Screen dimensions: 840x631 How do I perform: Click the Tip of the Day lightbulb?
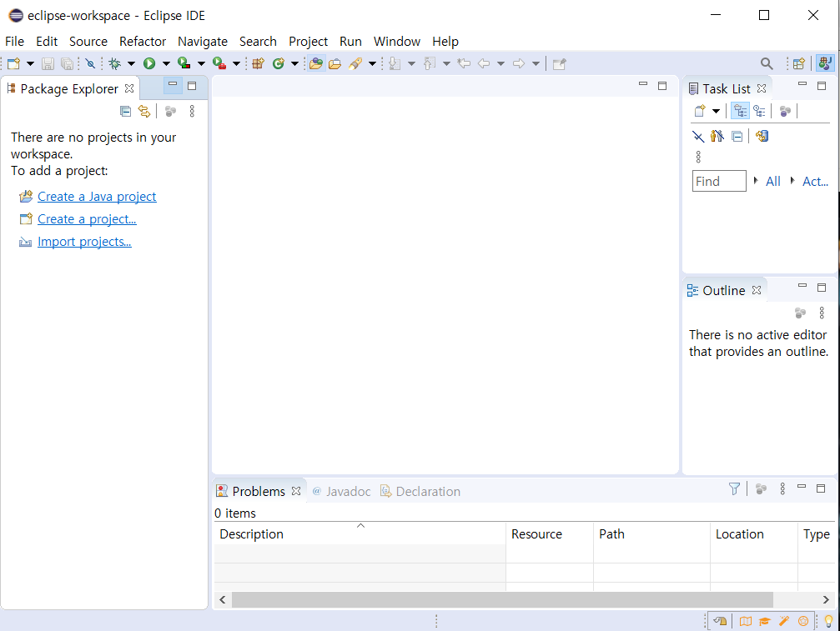click(x=828, y=621)
